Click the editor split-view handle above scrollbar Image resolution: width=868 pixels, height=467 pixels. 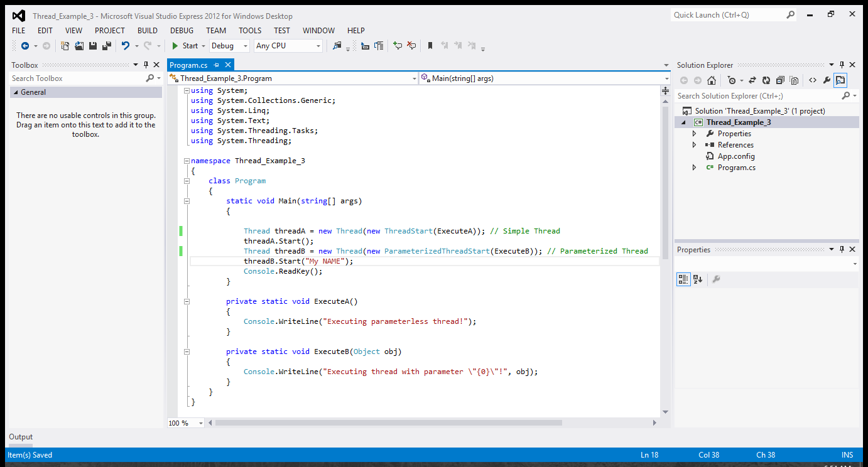click(666, 91)
